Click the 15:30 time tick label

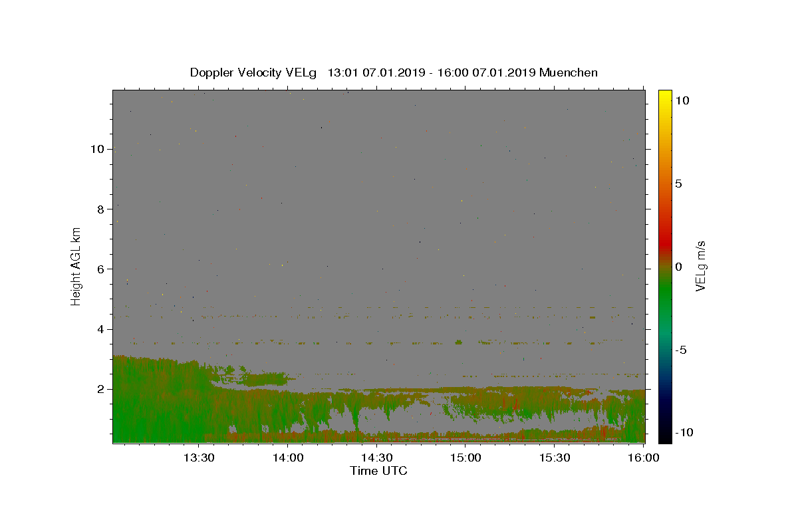[x=555, y=458]
